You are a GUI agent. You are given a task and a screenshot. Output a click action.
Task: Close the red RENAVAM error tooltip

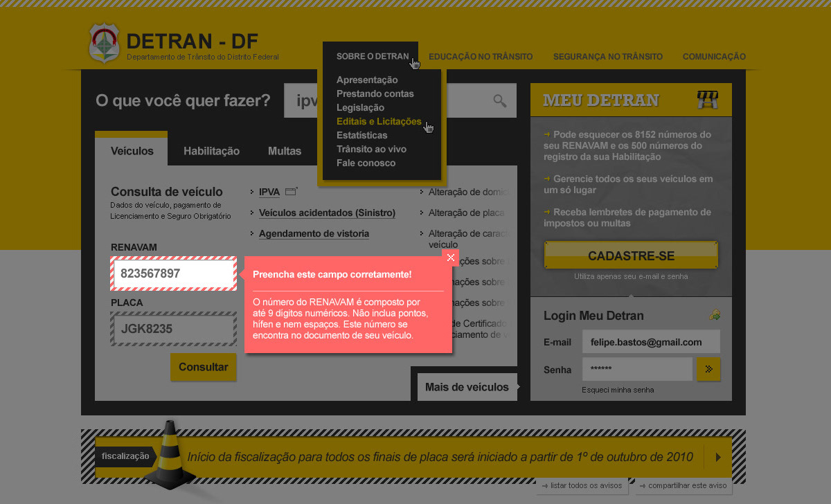pyautogui.click(x=451, y=258)
